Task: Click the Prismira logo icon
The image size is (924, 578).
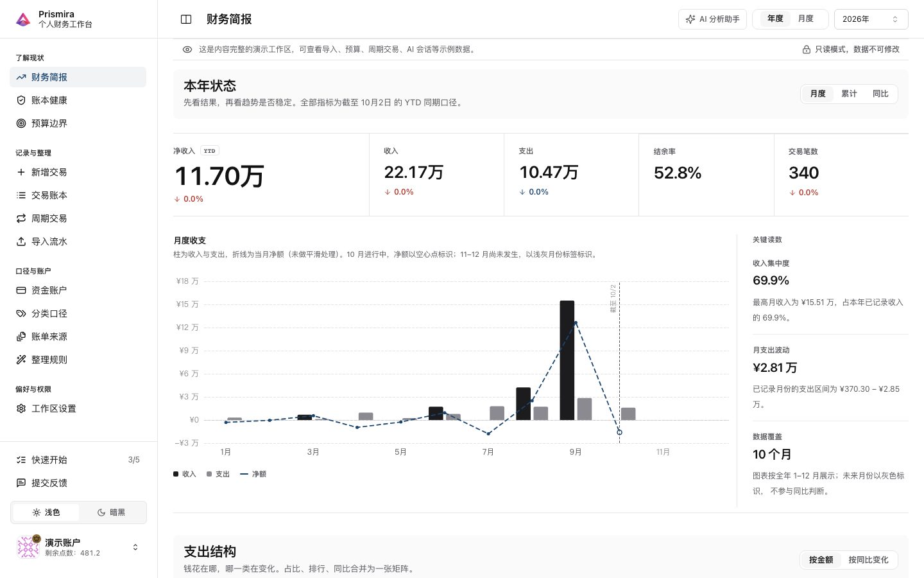Action: click(23, 19)
